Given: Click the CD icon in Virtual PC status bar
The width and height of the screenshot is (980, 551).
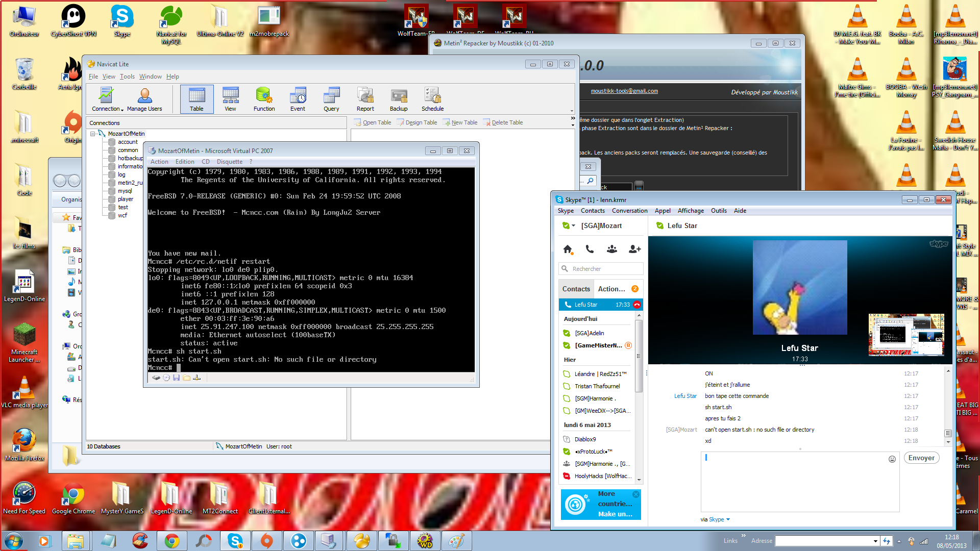Looking at the screenshot, I should pos(166,378).
